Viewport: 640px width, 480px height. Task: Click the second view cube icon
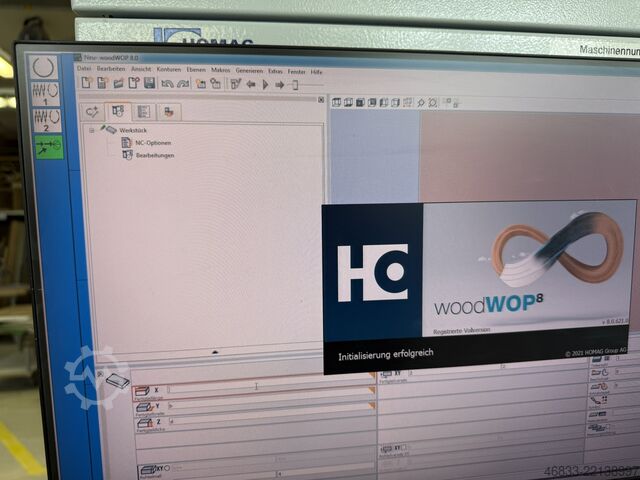(x=348, y=102)
